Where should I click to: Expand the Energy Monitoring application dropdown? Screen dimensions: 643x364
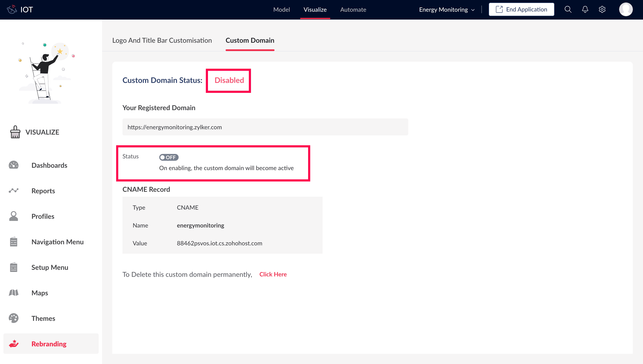pos(447,10)
